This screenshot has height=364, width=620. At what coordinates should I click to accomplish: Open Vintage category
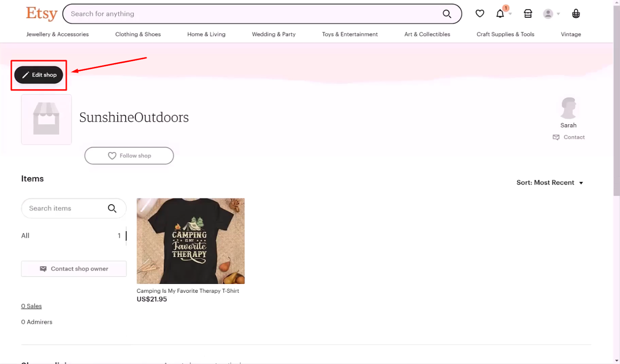coord(571,34)
